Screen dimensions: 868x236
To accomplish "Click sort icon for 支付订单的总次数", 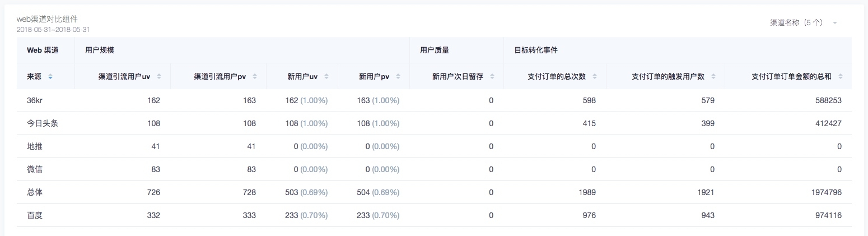I will click(x=595, y=77).
